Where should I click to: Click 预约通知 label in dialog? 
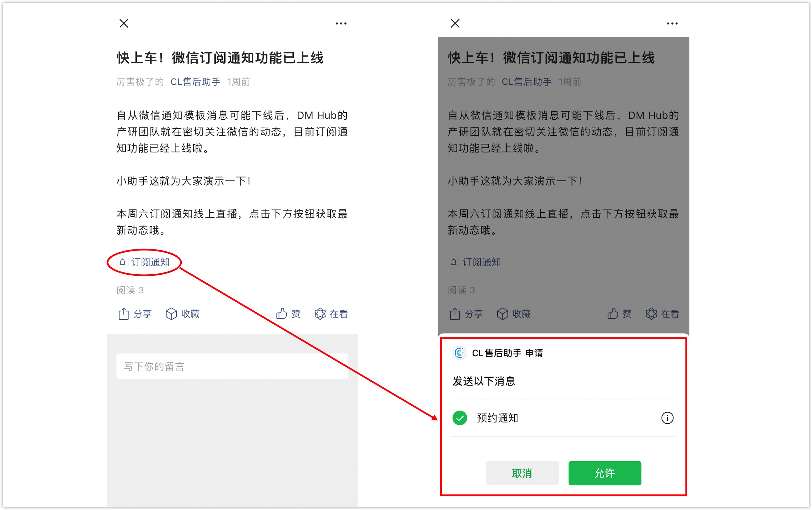(x=497, y=418)
